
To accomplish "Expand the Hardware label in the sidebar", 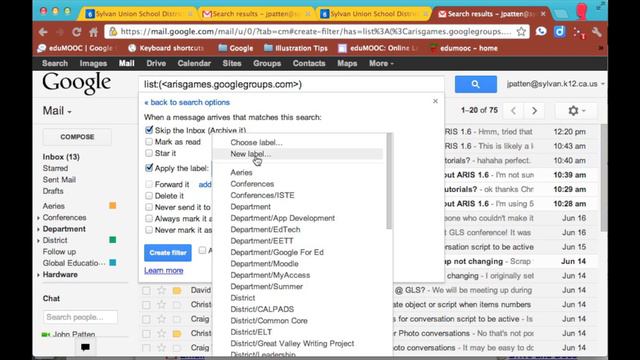I will pos(39,275).
